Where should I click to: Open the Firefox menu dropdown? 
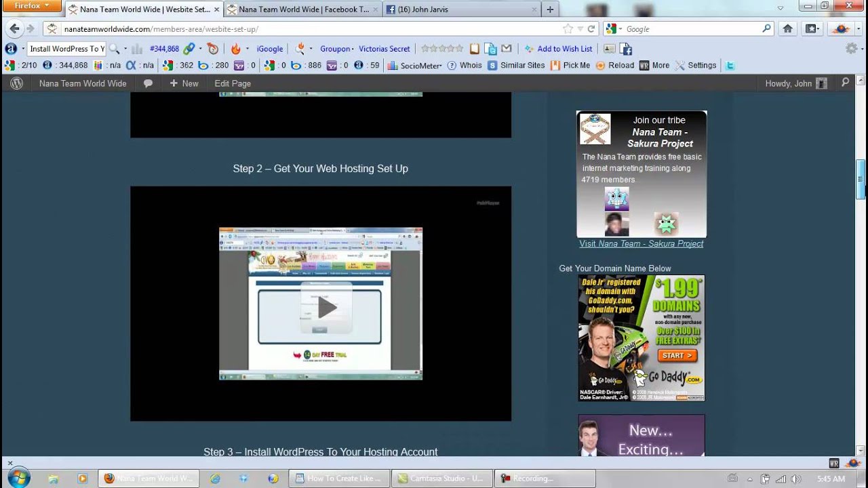coord(32,5)
